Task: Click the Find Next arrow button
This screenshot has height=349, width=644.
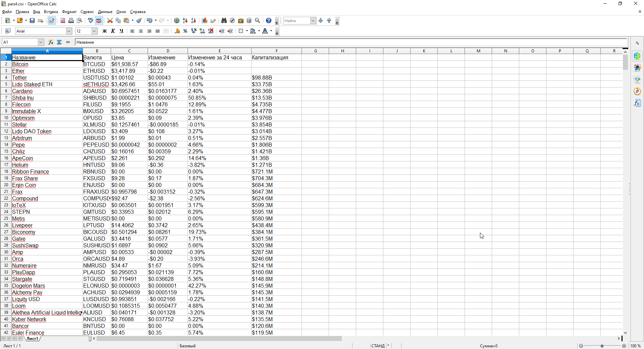Action: 321,20
